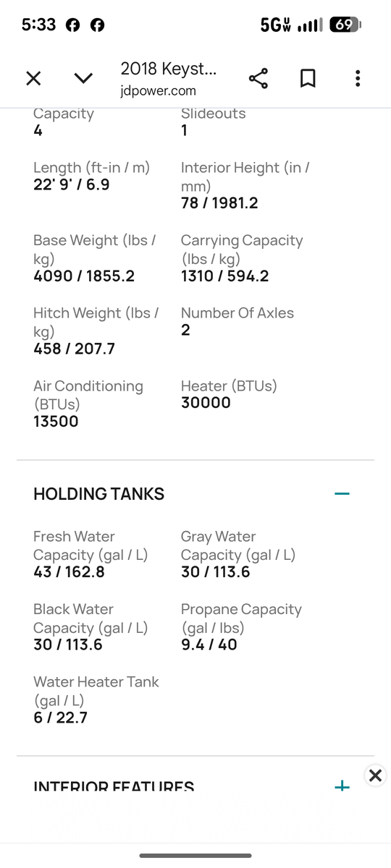Tap the first Facebook notification icon
Viewport: 391px width, 868px height.
point(72,25)
